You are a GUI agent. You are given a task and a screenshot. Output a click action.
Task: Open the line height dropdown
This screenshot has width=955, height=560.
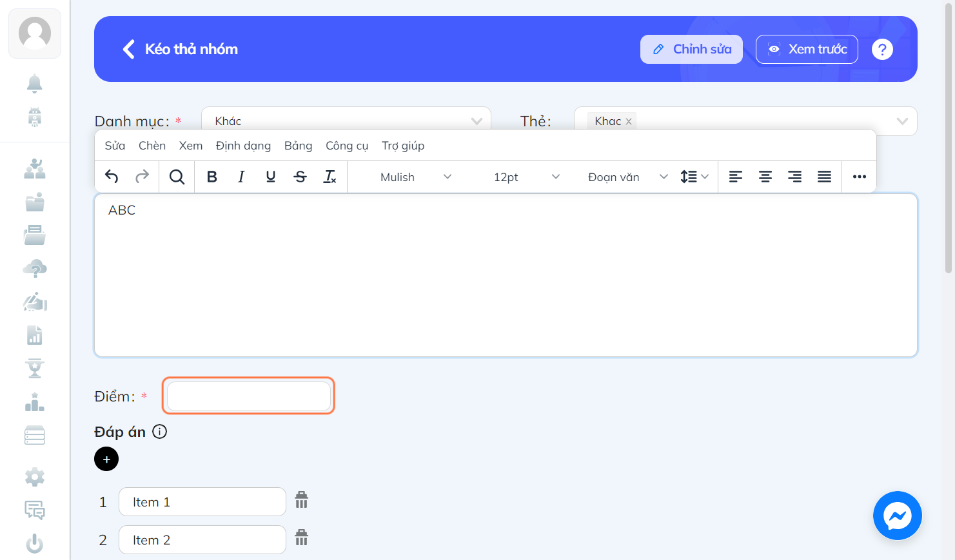click(x=694, y=177)
